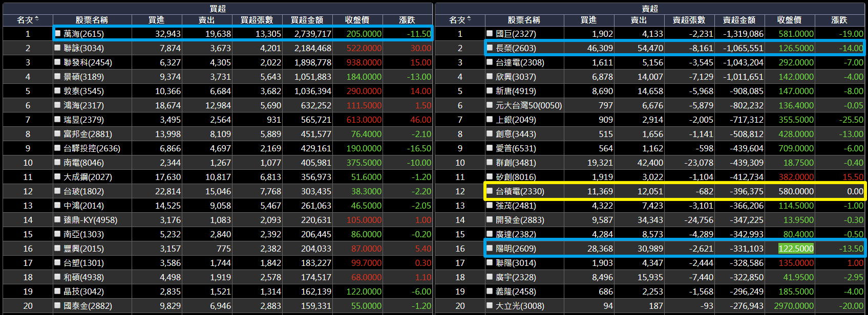868x315 pixels.
Task: Click stock 中鴻(2014)
Action: tap(83, 206)
